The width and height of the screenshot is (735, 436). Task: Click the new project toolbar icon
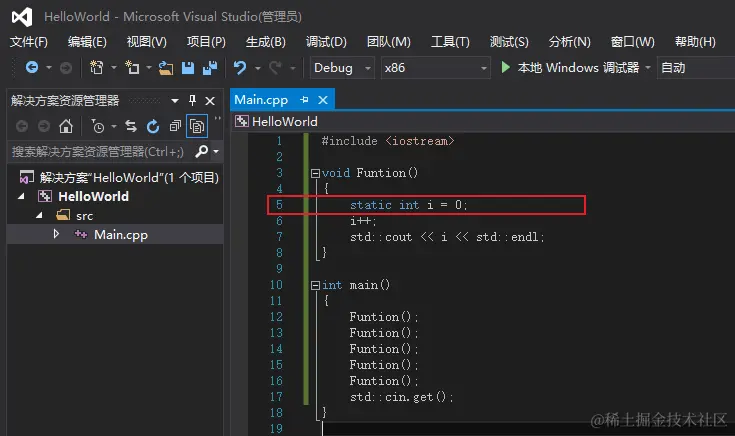coord(97,68)
